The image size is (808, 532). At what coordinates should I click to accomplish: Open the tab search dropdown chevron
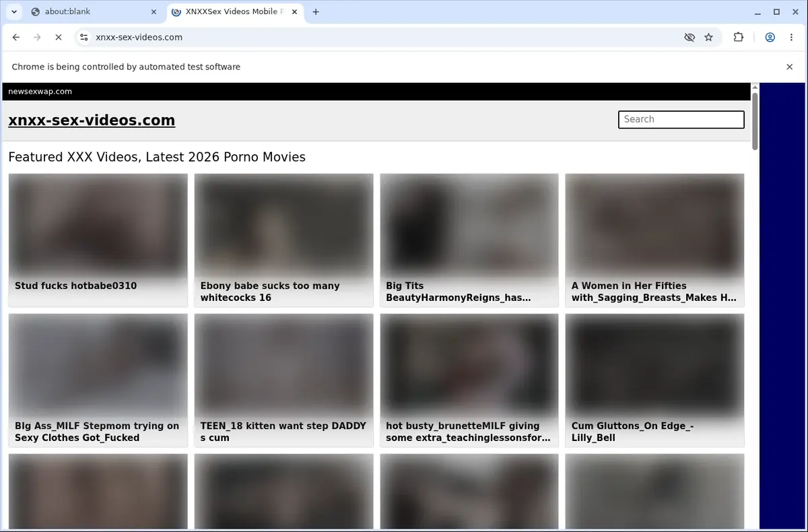[13, 11]
